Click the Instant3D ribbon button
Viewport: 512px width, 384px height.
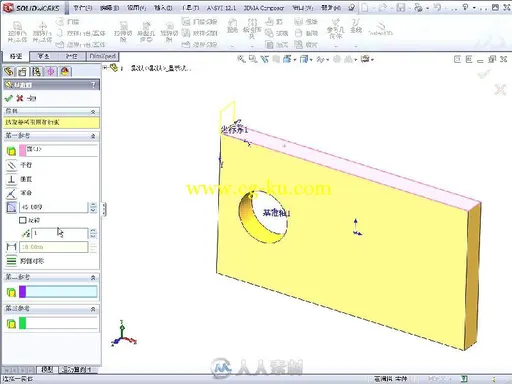pyautogui.click(x=381, y=29)
